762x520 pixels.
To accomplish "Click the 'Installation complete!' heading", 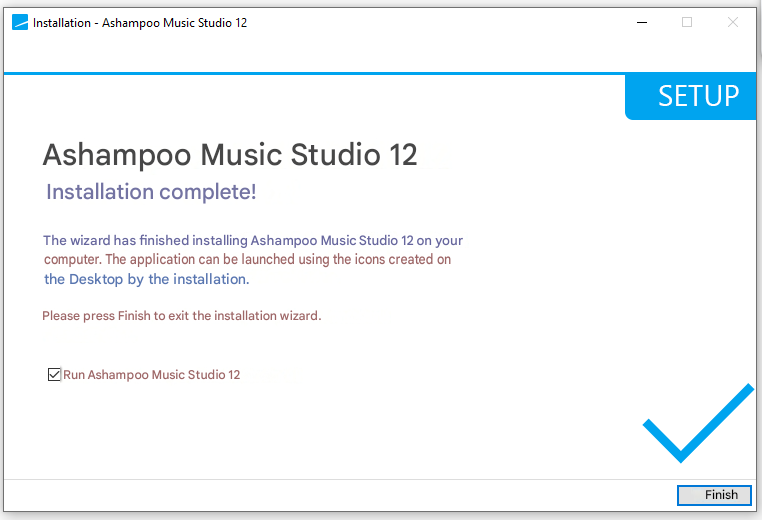I will (x=151, y=192).
